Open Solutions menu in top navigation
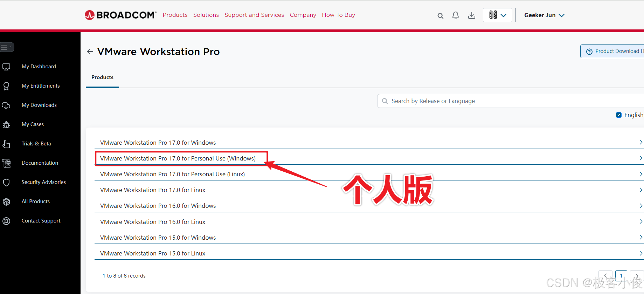This screenshot has height=294, width=644. (x=206, y=15)
